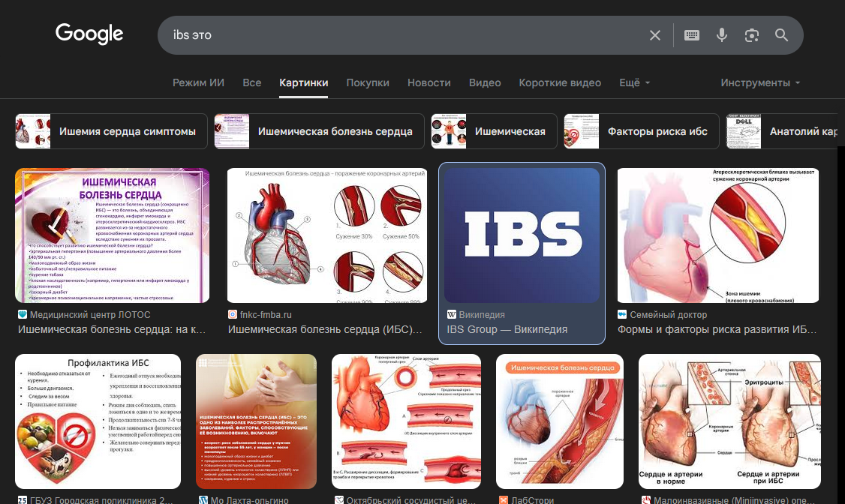Image resolution: width=845 pixels, height=504 pixels.
Task: Click the Мо Лахта-ольгино source label
Action: (249, 499)
